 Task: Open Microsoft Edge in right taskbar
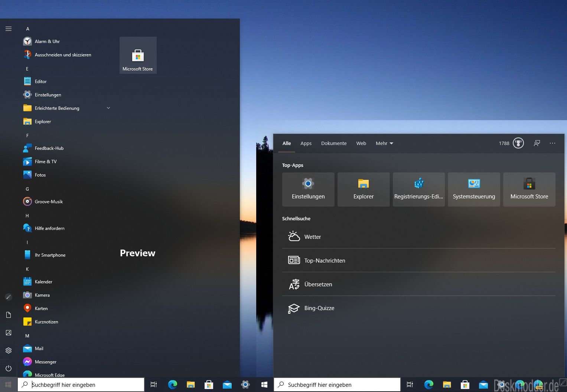(x=429, y=385)
